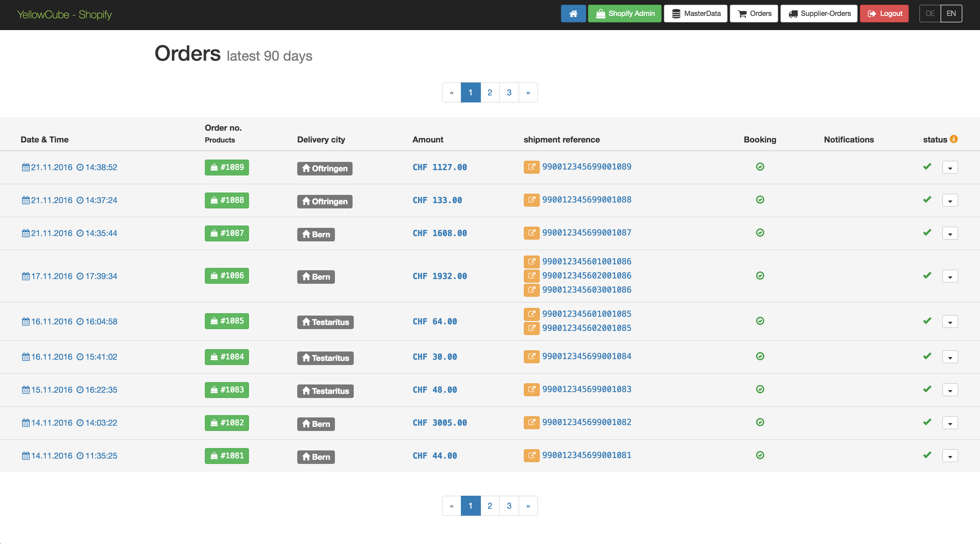Switch language to DE

click(930, 13)
